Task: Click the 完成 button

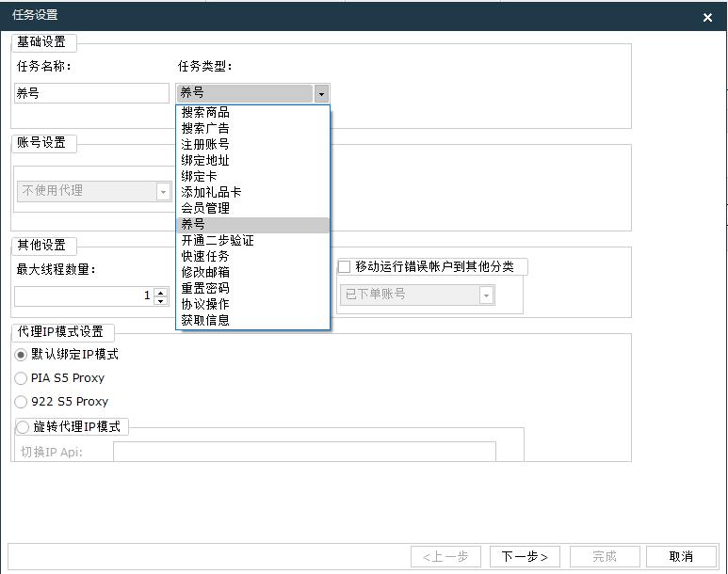Action: [605, 556]
